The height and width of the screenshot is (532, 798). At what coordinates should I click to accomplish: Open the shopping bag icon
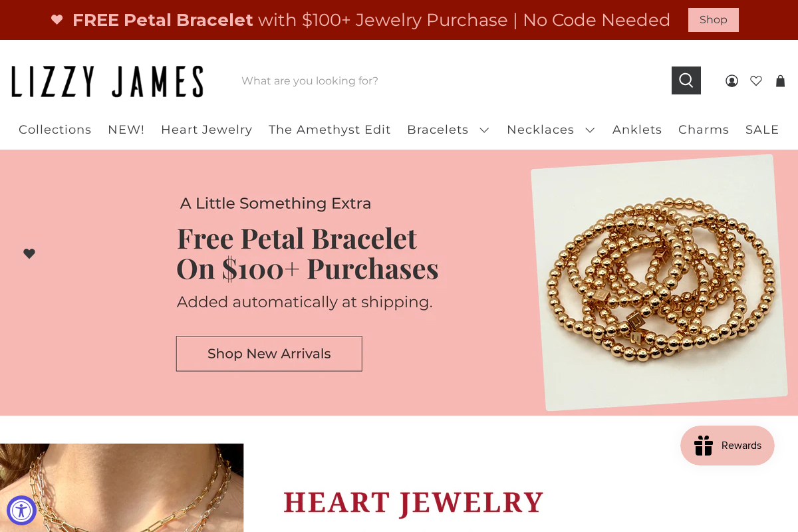tap(780, 80)
